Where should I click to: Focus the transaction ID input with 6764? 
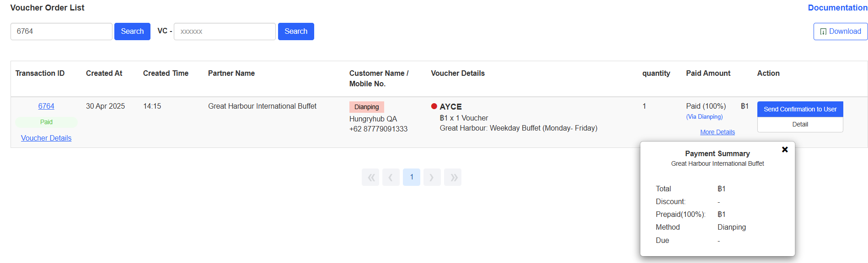point(61,32)
